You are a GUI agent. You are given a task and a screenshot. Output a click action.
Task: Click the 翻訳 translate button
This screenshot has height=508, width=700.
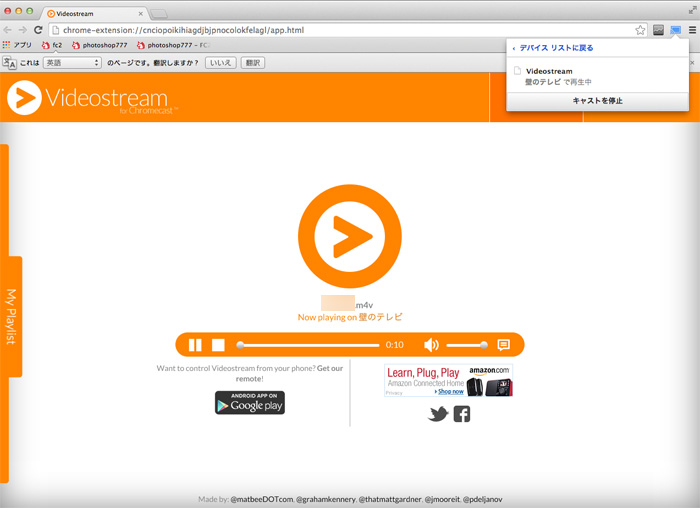tap(253, 62)
